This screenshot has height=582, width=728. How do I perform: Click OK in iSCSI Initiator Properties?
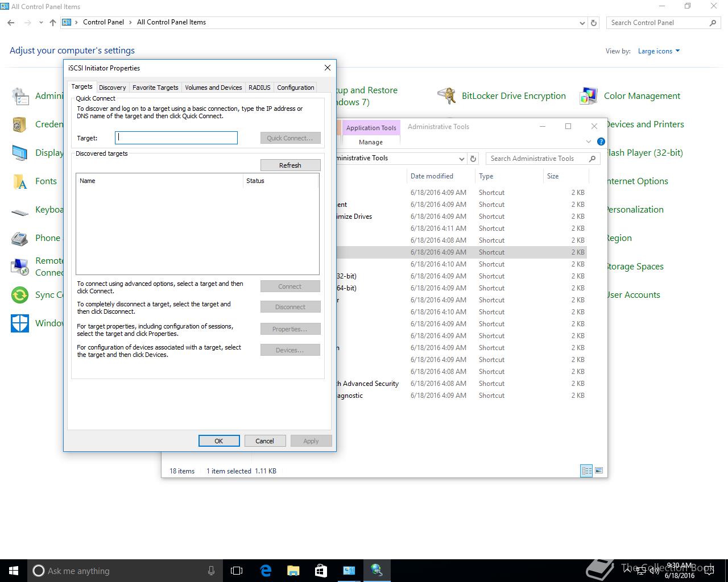(x=219, y=441)
